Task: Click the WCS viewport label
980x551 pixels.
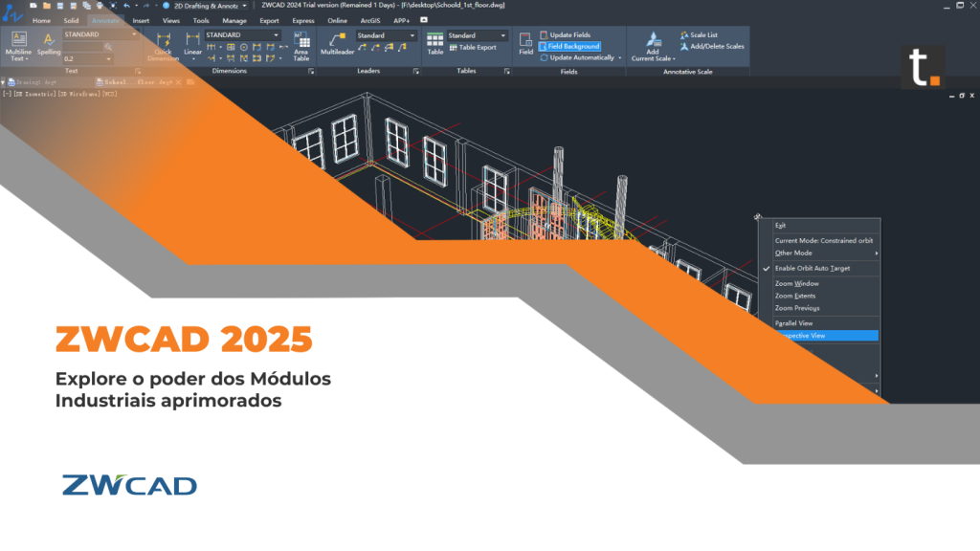Action: (x=109, y=95)
